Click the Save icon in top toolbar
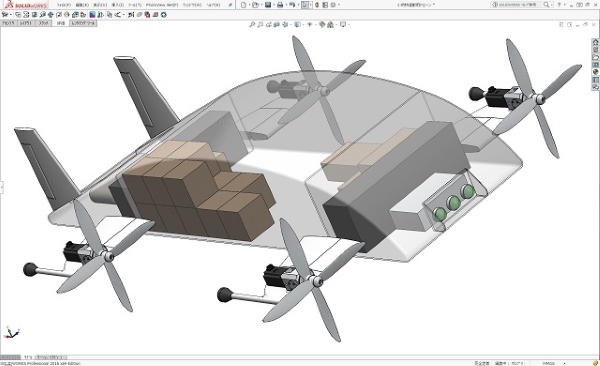Viewport: 600px width, 366px height. tap(268, 5)
